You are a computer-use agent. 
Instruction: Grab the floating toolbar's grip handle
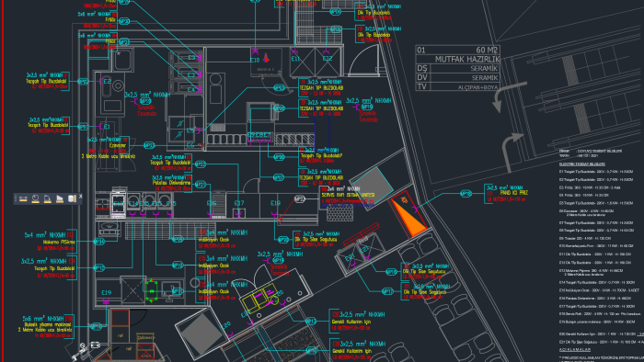[x=16, y=198]
